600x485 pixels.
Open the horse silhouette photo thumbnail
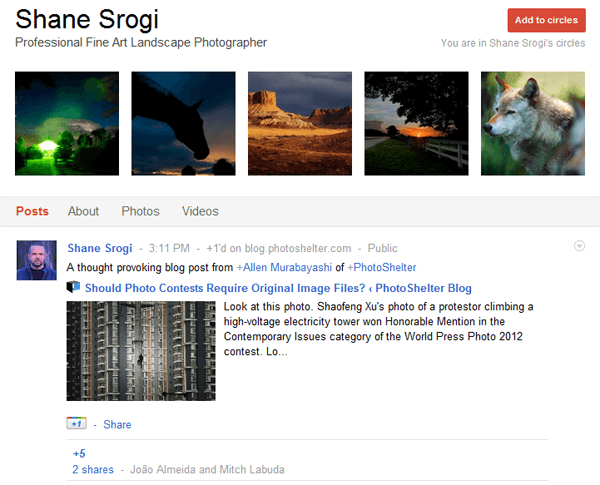183,123
